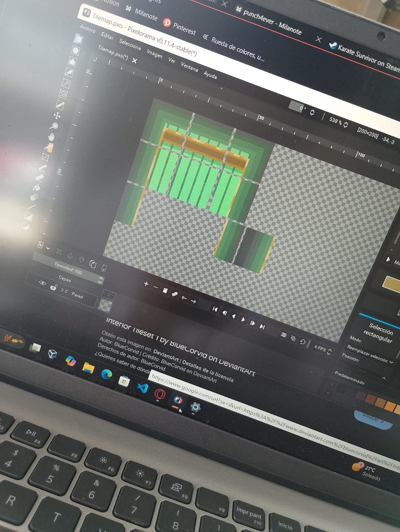Open the Imagen menu
400x532 pixels.
click(x=154, y=55)
